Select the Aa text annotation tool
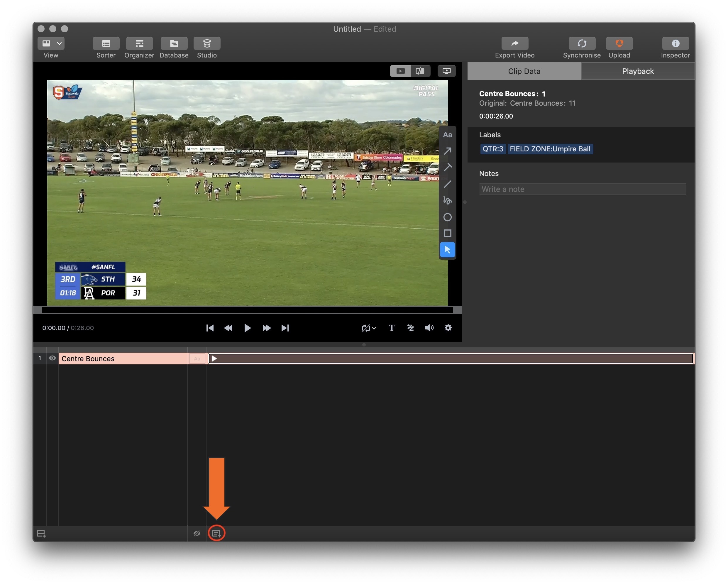Screen dimensions: 728x585 (x=447, y=135)
